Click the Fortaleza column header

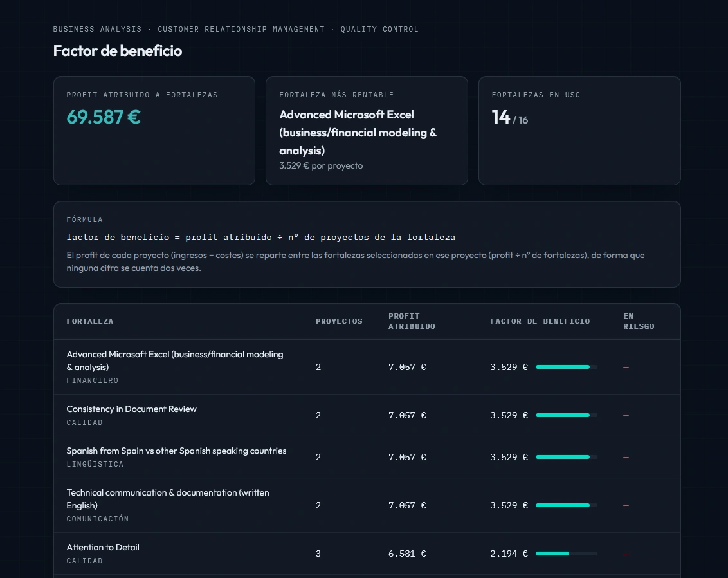click(x=89, y=321)
